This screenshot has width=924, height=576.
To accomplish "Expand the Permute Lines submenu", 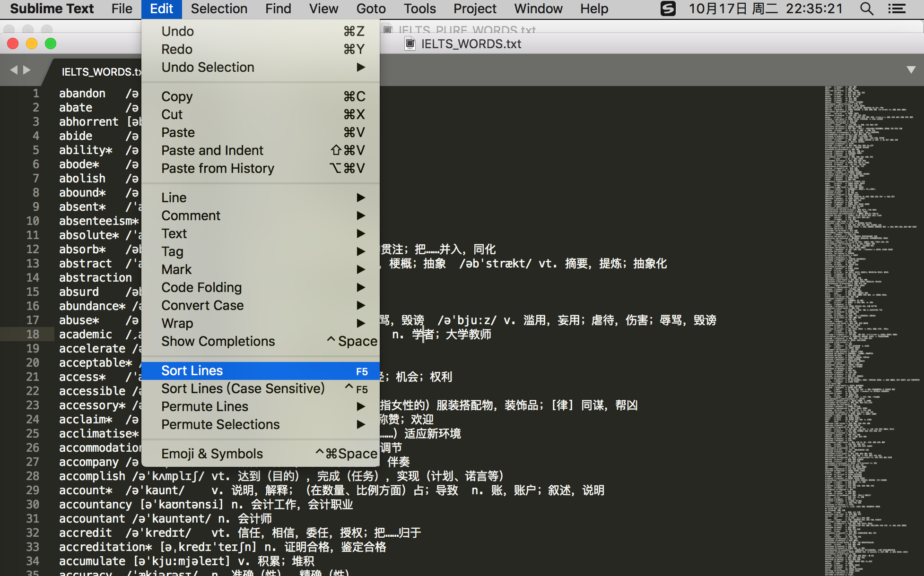I will point(261,406).
